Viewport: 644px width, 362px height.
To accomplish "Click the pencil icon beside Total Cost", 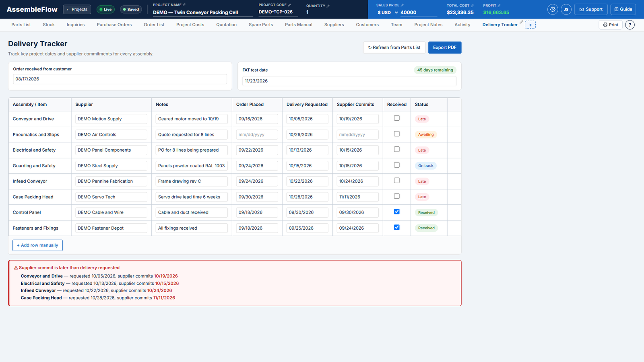I will click(473, 6).
